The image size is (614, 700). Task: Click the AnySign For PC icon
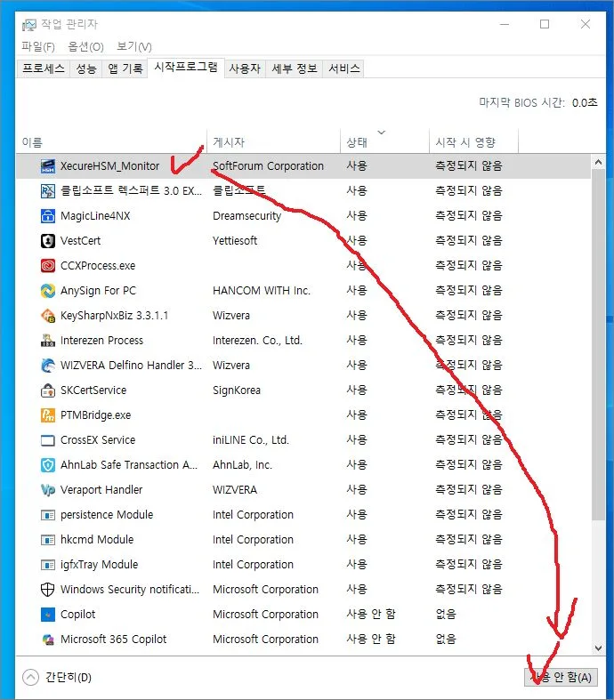tap(48, 291)
